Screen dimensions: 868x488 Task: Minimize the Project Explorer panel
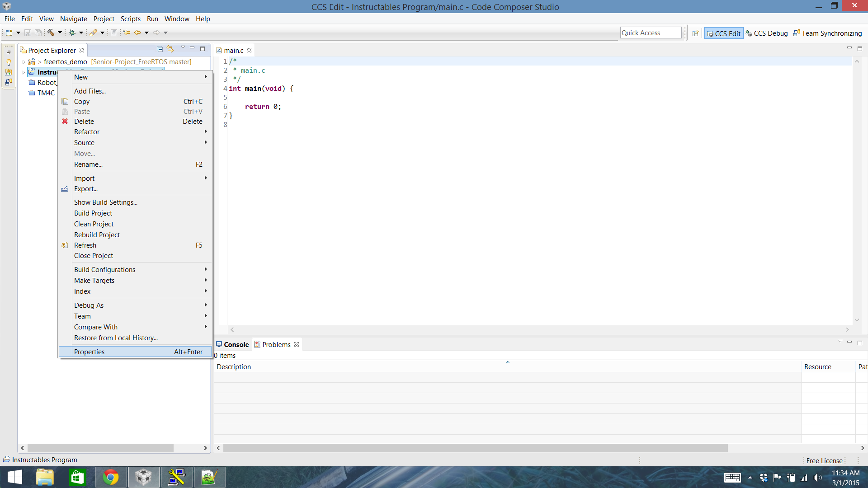[x=192, y=48]
